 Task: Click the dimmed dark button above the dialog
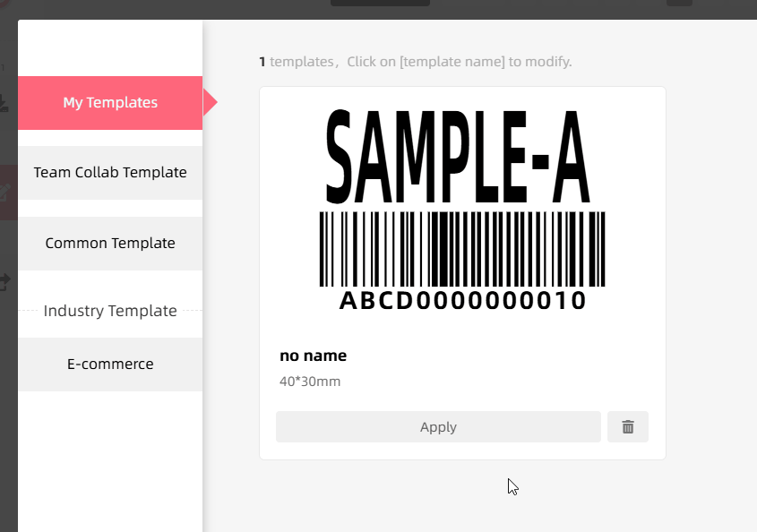click(x=380, y=4)
